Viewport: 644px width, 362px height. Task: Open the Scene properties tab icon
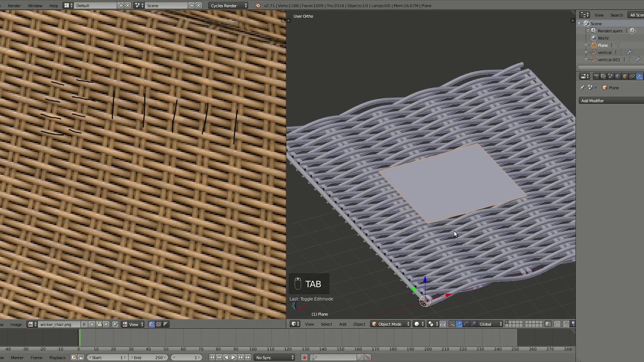tap(611, 76)
